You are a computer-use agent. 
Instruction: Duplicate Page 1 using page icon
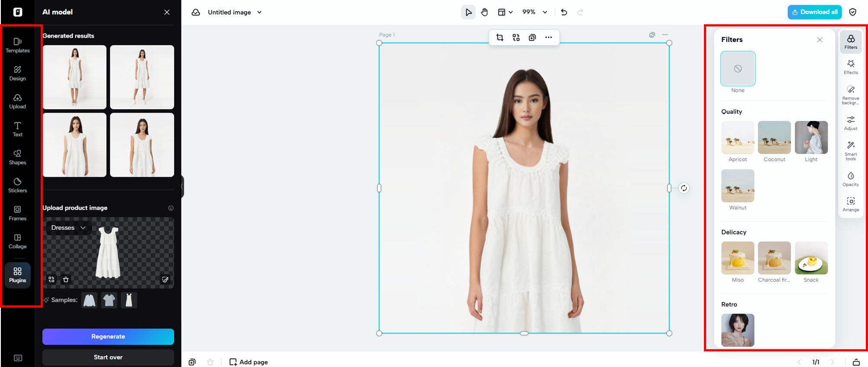[652, 35]
